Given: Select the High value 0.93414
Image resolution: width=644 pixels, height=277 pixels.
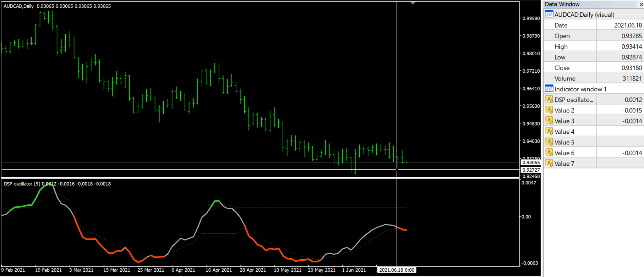Looking at the screenshot, I should (631, 46).
